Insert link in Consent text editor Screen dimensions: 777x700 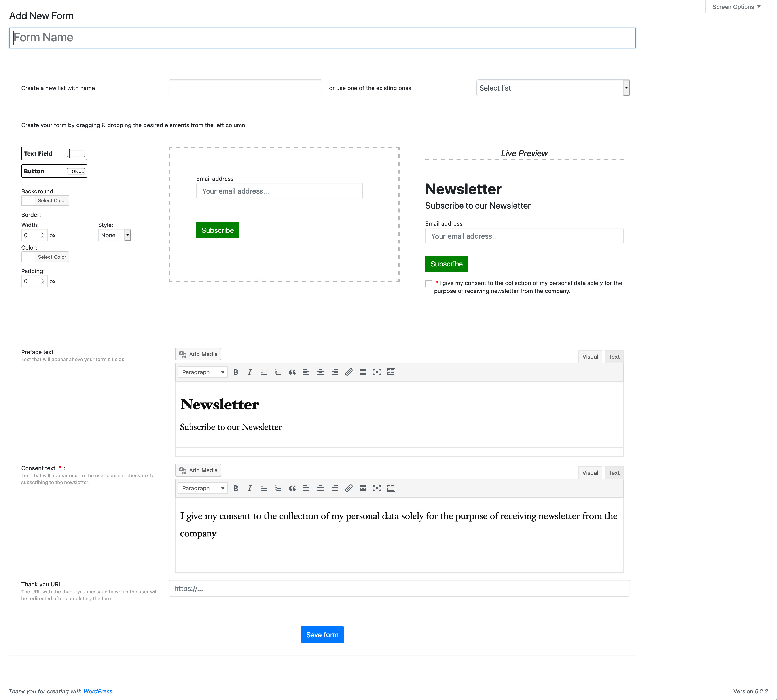(x=349, y=488)
